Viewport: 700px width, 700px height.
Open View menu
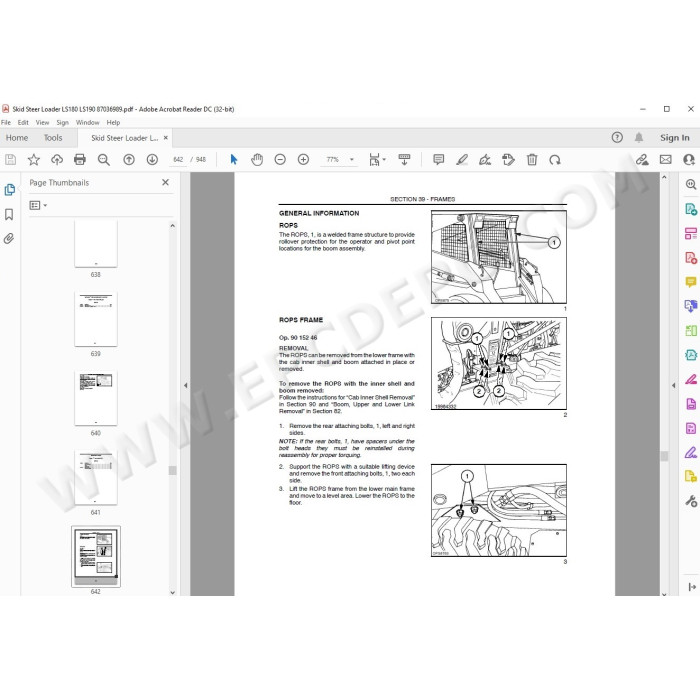[x=42, y=122]
